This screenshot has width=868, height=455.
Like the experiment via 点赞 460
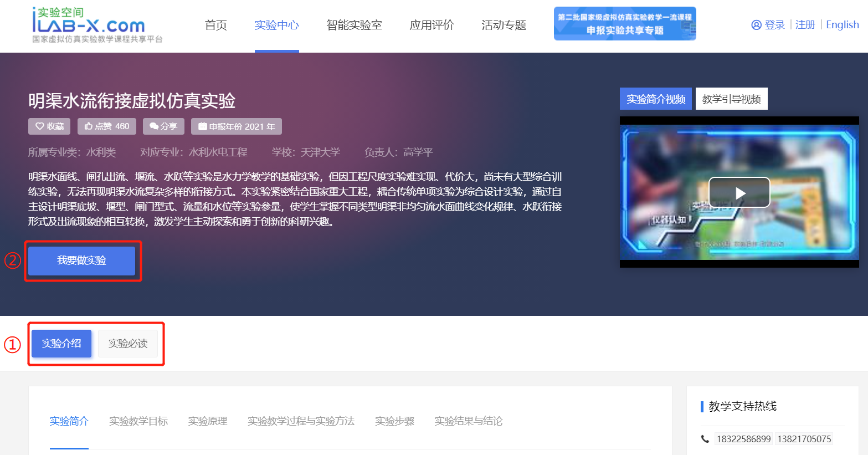[107, 126]
